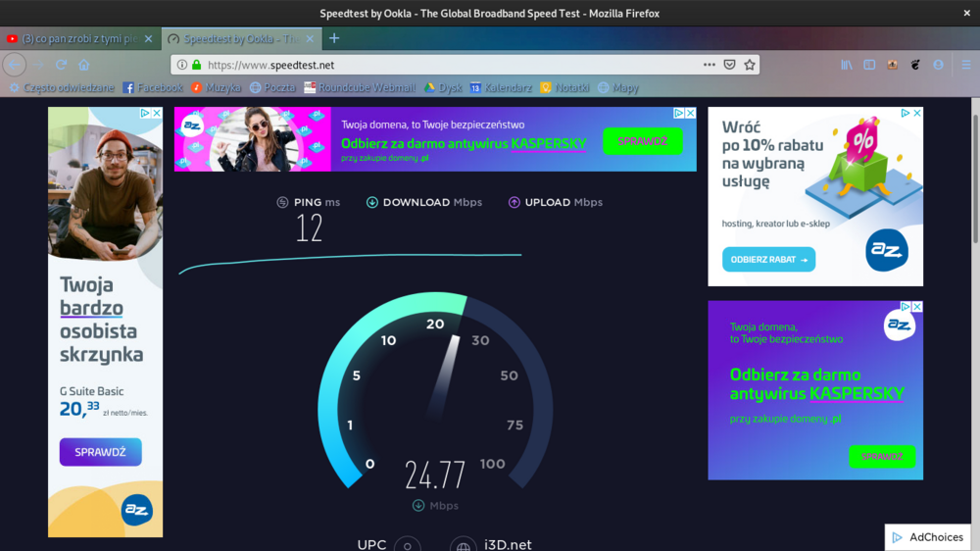Close the purple Kaspersky ad on right
The height and width of the screenshot is (551, 980).
(x=917, y=307)
